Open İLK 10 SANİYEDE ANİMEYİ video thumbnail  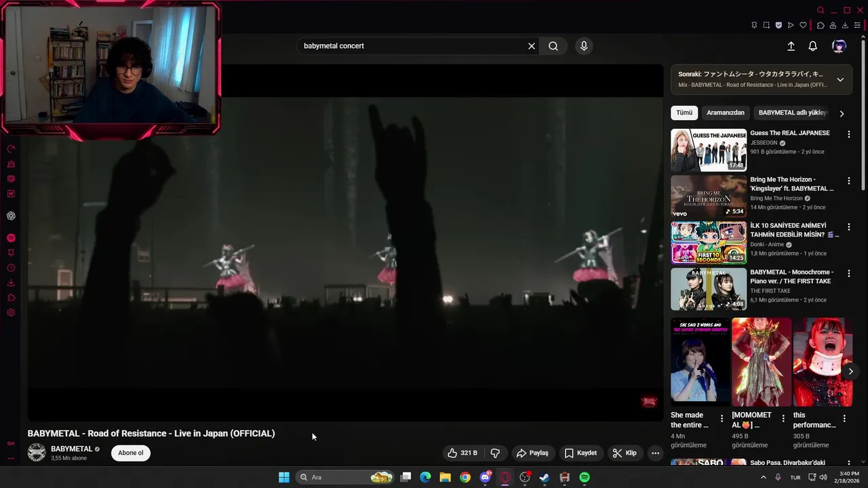click(709, 243)
